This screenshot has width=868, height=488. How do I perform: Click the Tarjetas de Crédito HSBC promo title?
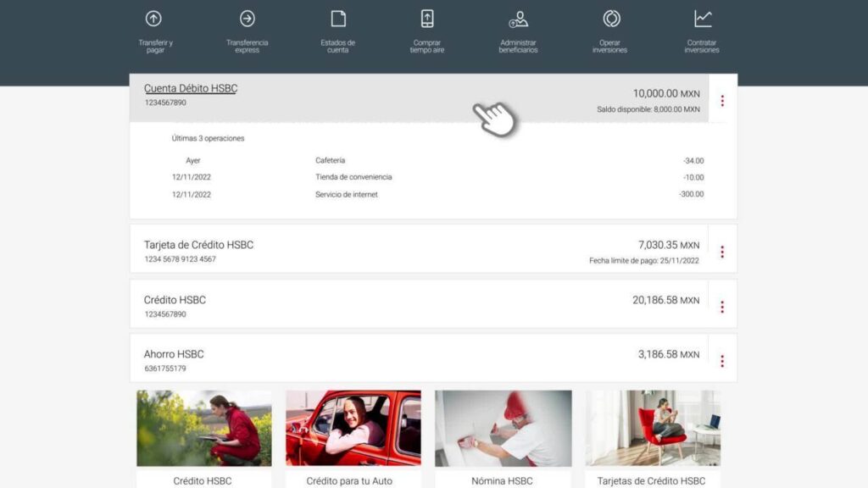(x=651, y=481)
